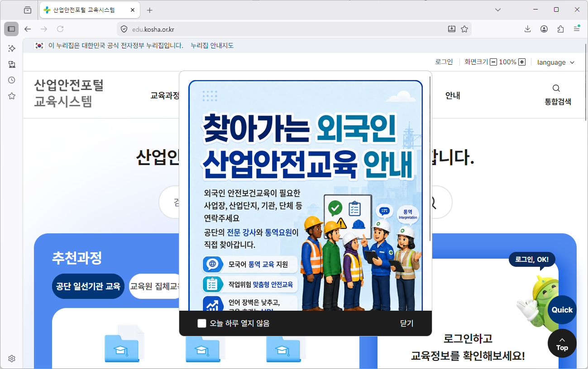Open the extensions puzzle icon
This screenshot has height=369, width=588.
560,29
